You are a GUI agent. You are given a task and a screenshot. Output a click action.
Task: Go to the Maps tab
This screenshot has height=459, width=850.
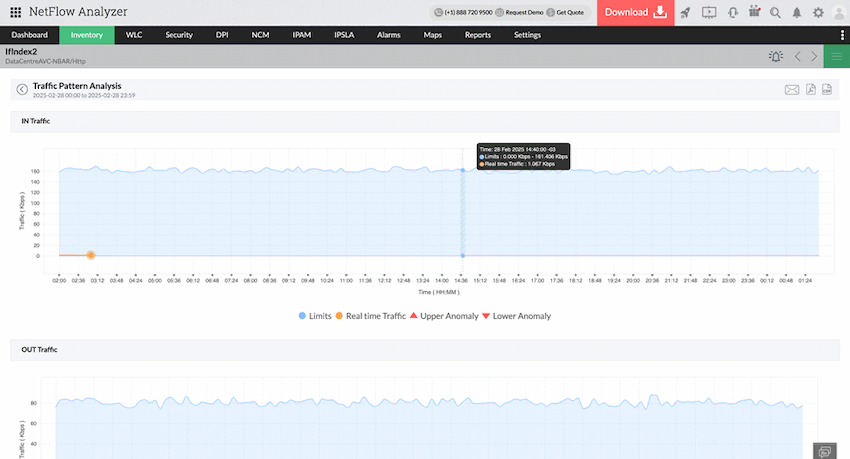click(x=433, y=35)
